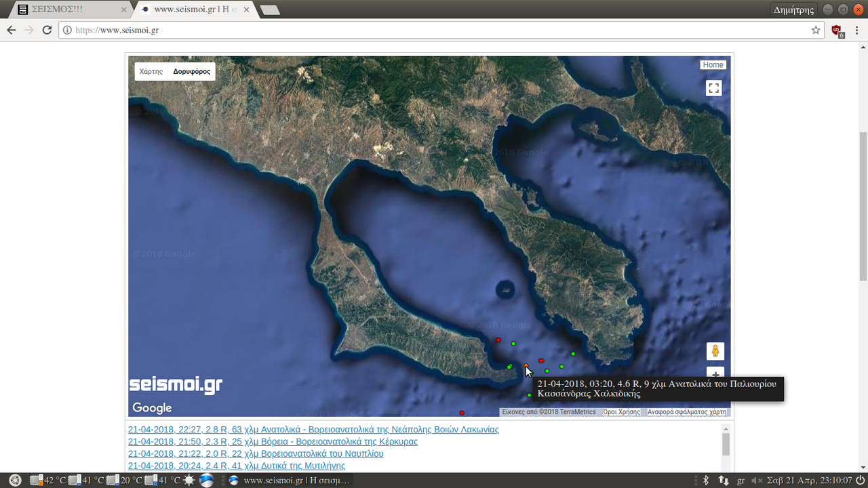Open the 21:50 2.3 R Κέρκυρας earthquake link

[x=273, y=442]
